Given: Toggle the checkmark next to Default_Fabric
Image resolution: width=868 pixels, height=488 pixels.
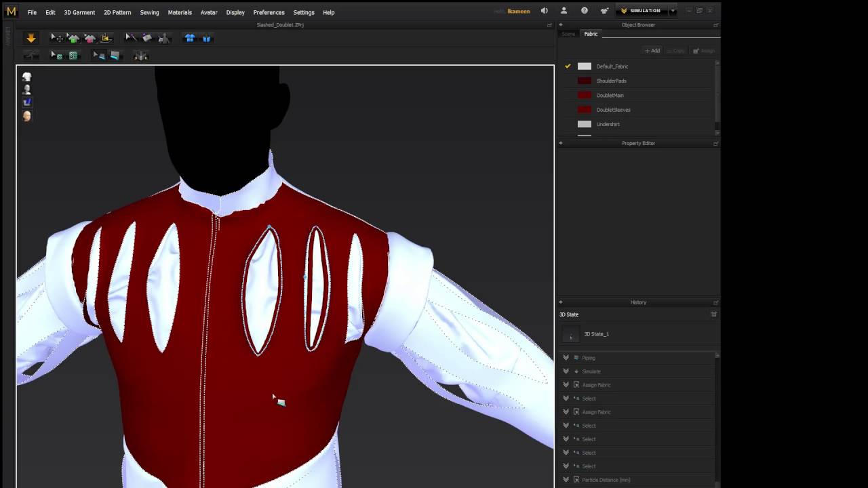Looking at the screenshot, I should (568, 66).
